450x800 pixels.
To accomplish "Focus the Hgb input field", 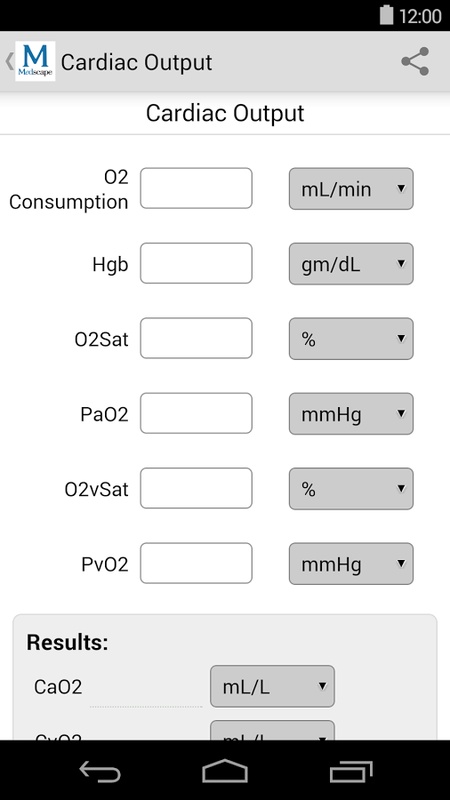I will (x=196, y=263).
